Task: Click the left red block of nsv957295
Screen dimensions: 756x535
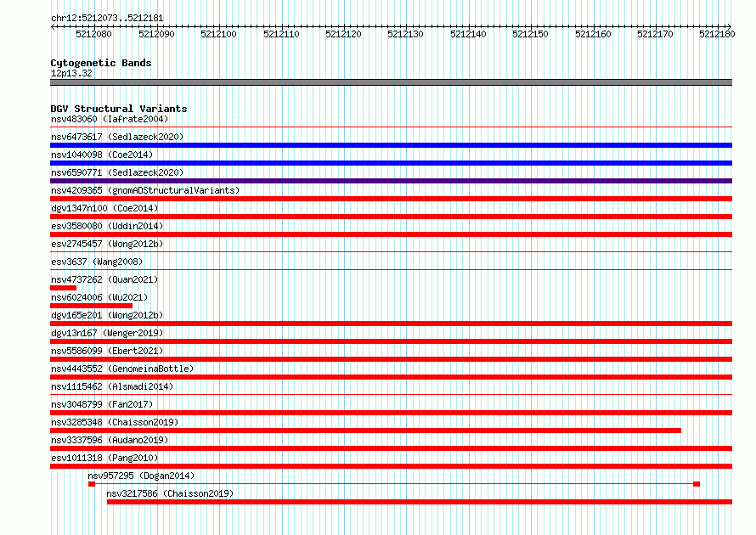Action: click(x=92, y=484)
